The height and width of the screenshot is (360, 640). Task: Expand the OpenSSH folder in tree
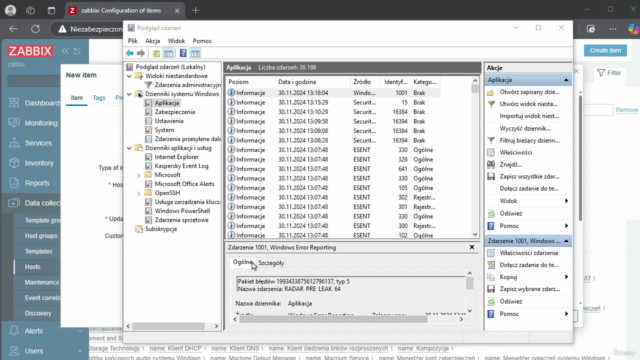(139, 193)
